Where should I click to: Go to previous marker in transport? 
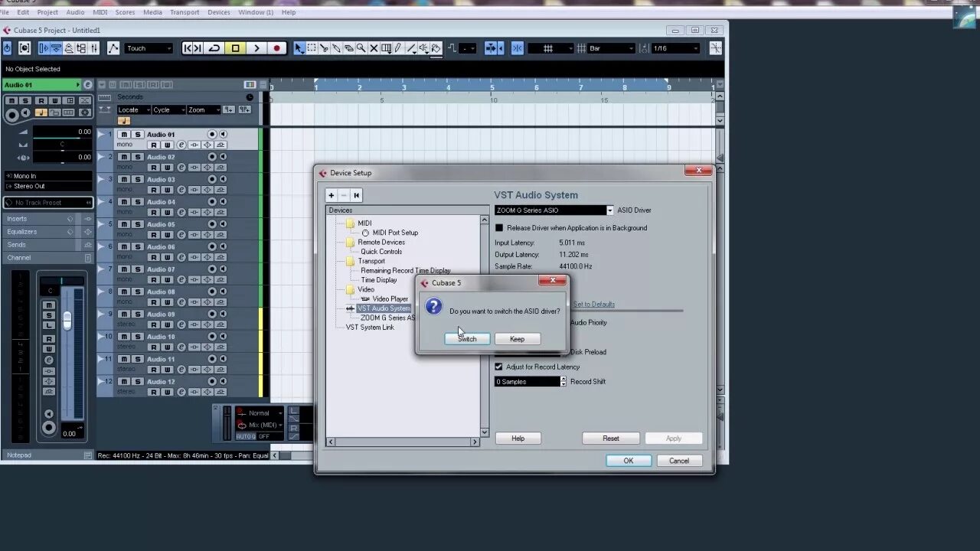click(x=188, y=48)
